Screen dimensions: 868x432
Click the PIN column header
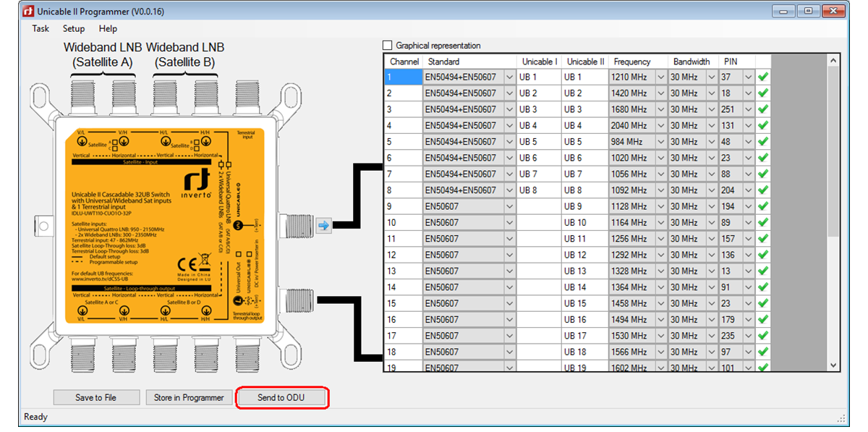[737, 62]
